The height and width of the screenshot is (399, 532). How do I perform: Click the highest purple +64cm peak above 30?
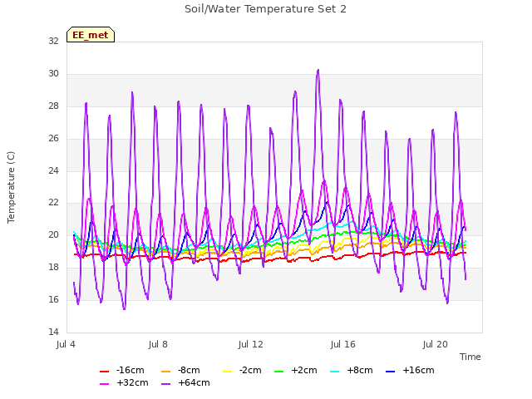point(318,70)
